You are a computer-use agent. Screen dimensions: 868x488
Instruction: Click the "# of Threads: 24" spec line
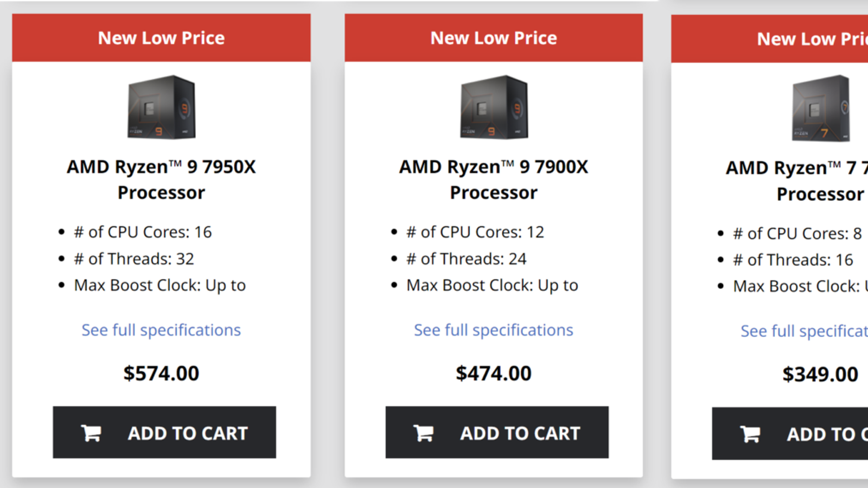(x=466, y=259)
